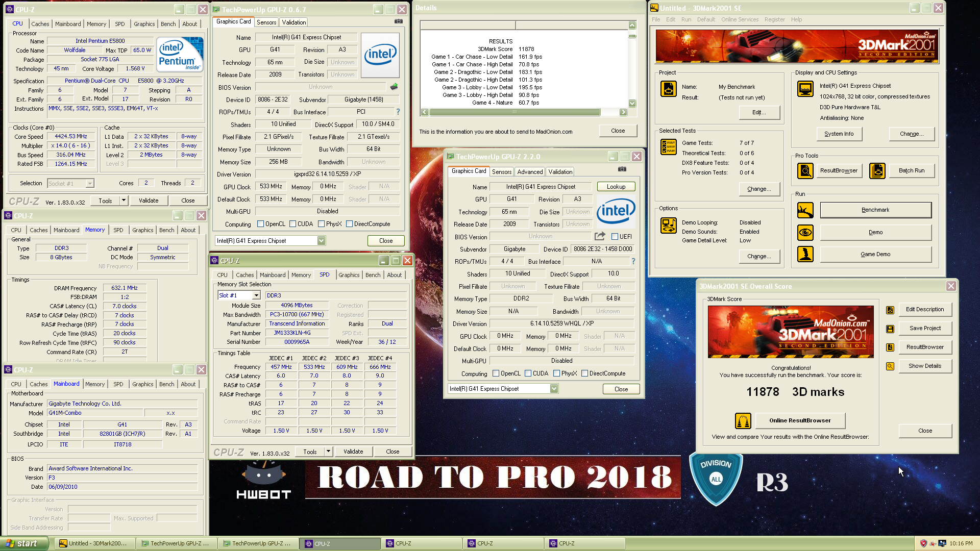Click the Show Details magnifier icon
Screen dimensions: 980x551
coord(890,366)
